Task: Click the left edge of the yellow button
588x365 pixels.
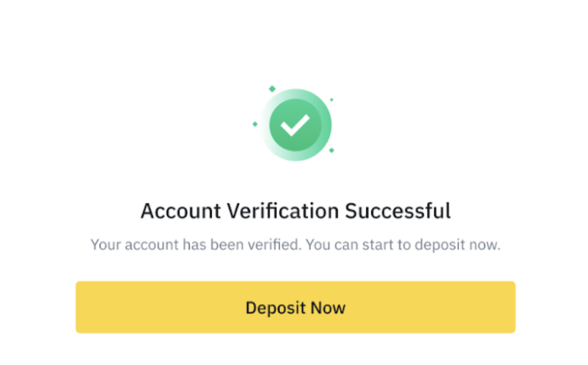Action: (x=81, y=307)
